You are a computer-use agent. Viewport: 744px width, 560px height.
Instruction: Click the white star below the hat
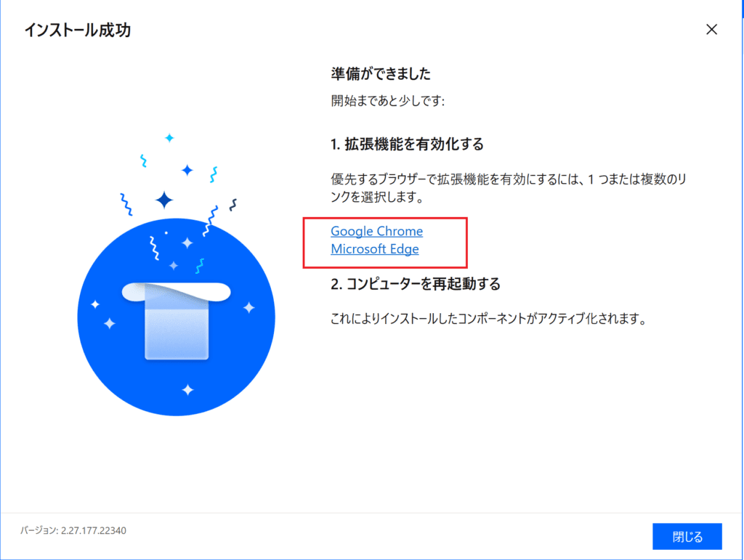click(188, 390)
